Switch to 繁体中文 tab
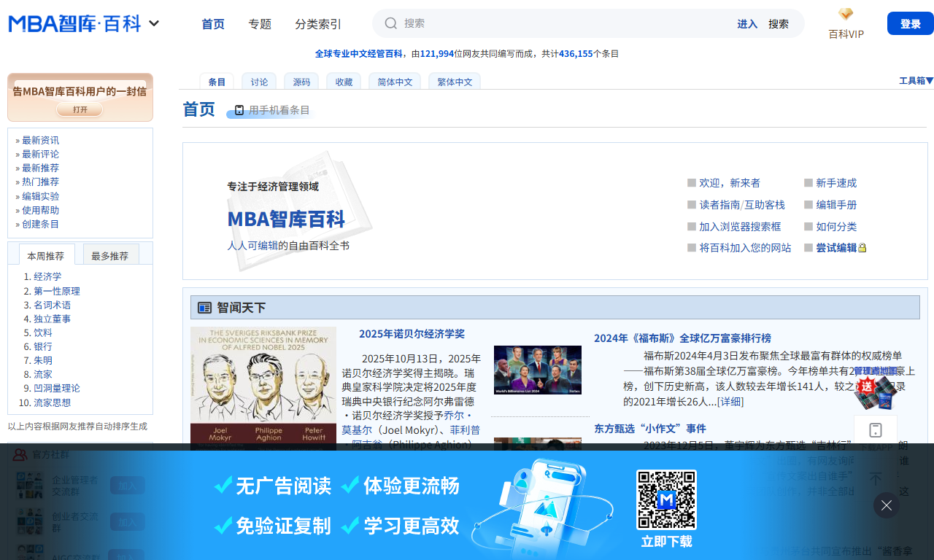The image size is (934, 560). pyautogui.click(x=455, y=82)
